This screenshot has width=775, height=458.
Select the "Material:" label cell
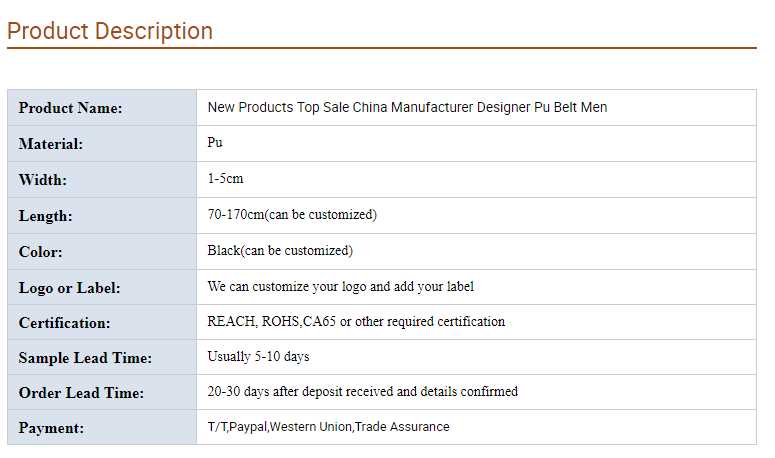tap(51, 144)
